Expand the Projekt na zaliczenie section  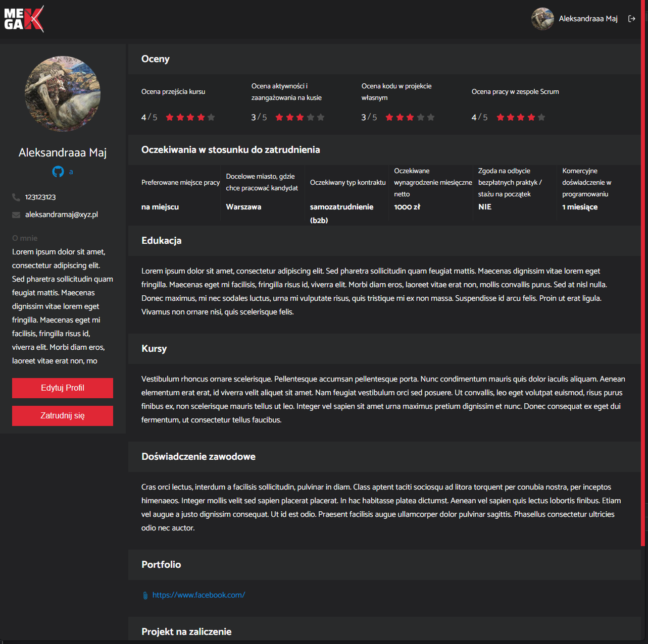tap(186, 631)
